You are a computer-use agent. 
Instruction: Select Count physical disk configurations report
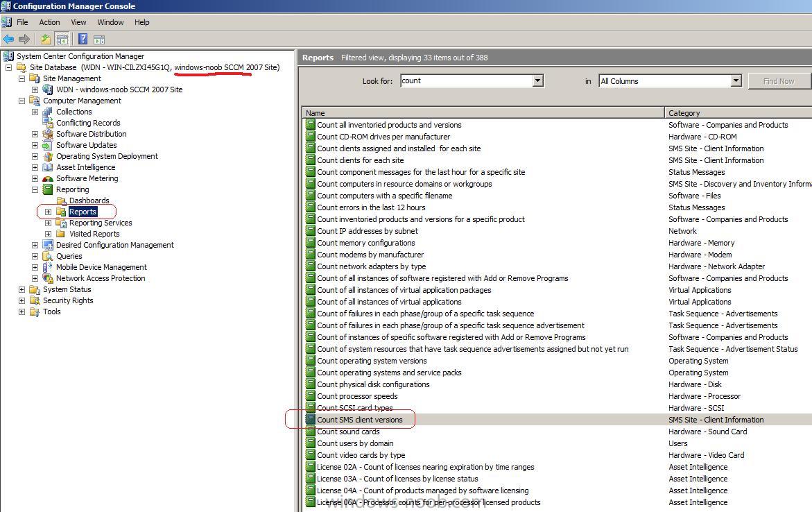pos(373,384)
